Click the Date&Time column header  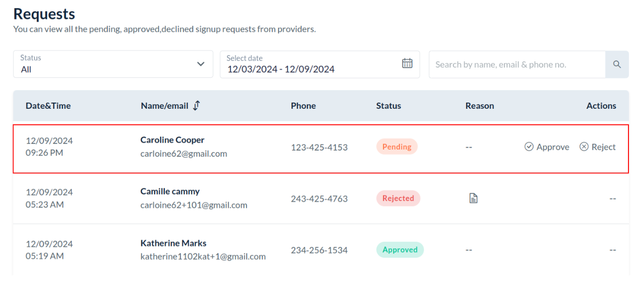coord(48,106)
